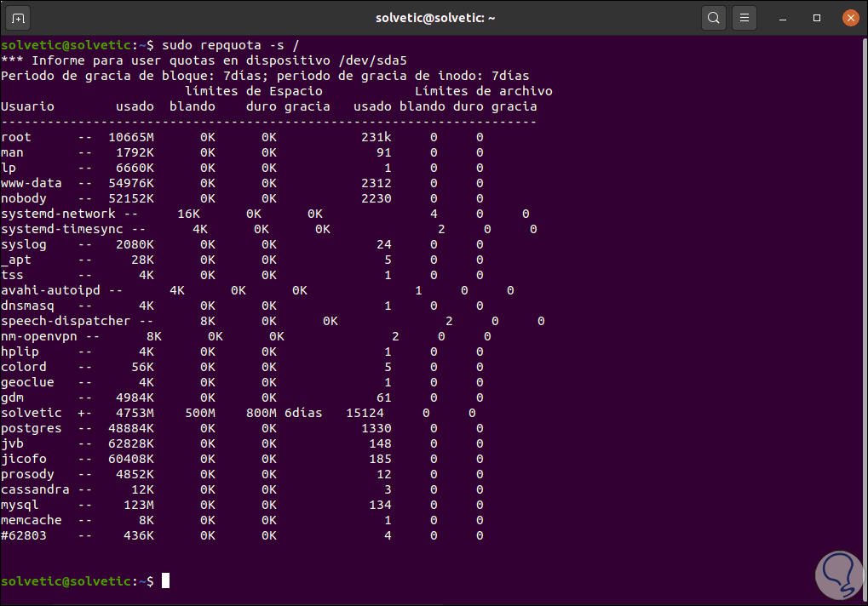Click the 'avahi-autoipd' user name
868x606 pixels.
(50, 290)
